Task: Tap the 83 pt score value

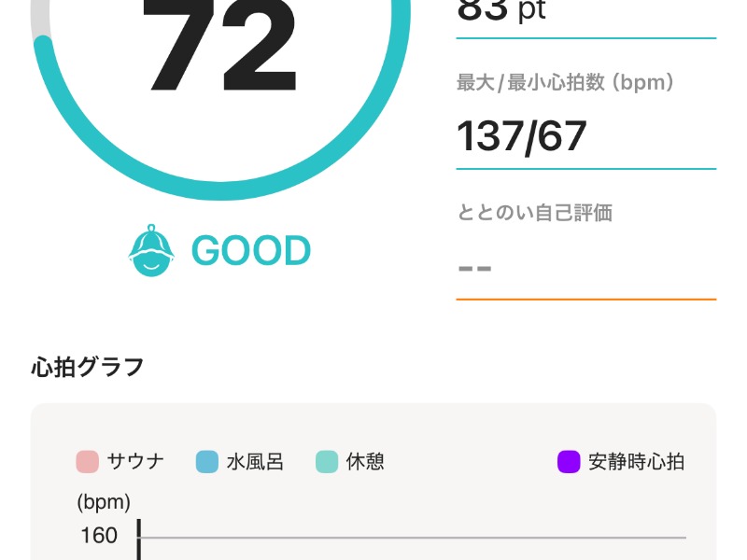Action: coord(501,11)
